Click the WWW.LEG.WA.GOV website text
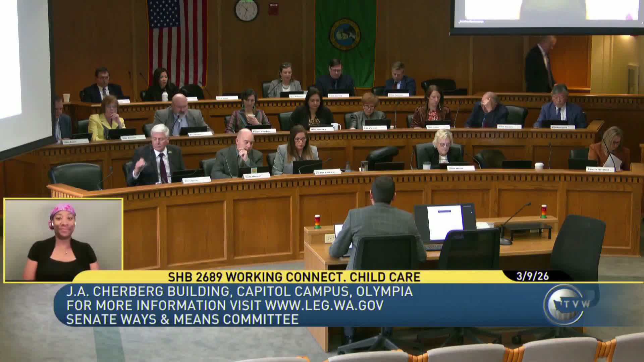Screen dimensions: 644x362 tap(324, 305)
